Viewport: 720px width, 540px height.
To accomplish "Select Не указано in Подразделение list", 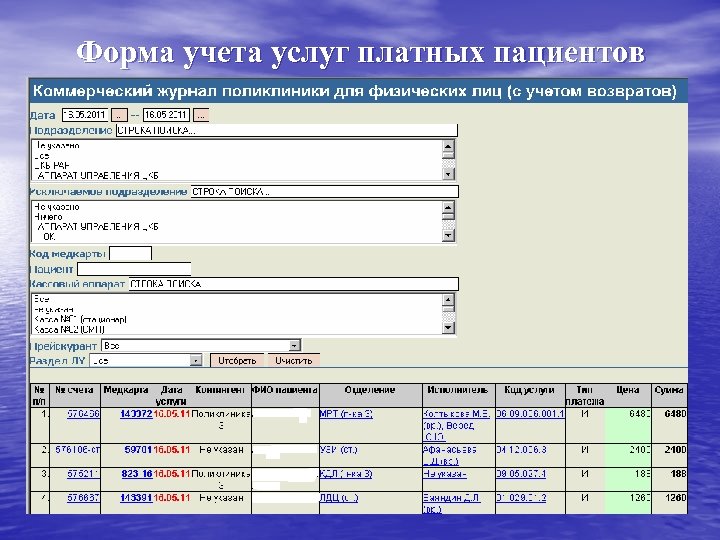I will click(57, 146).
